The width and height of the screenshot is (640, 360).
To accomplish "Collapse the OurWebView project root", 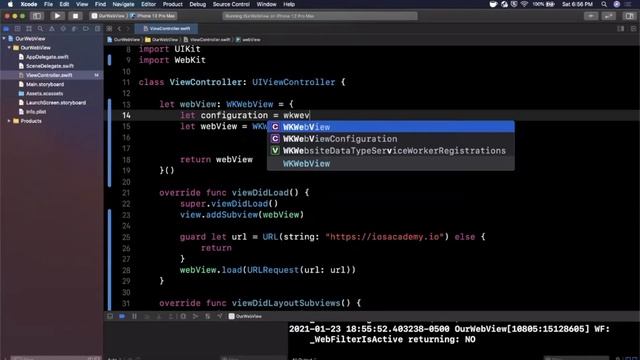I will click(x=4, y=38).
